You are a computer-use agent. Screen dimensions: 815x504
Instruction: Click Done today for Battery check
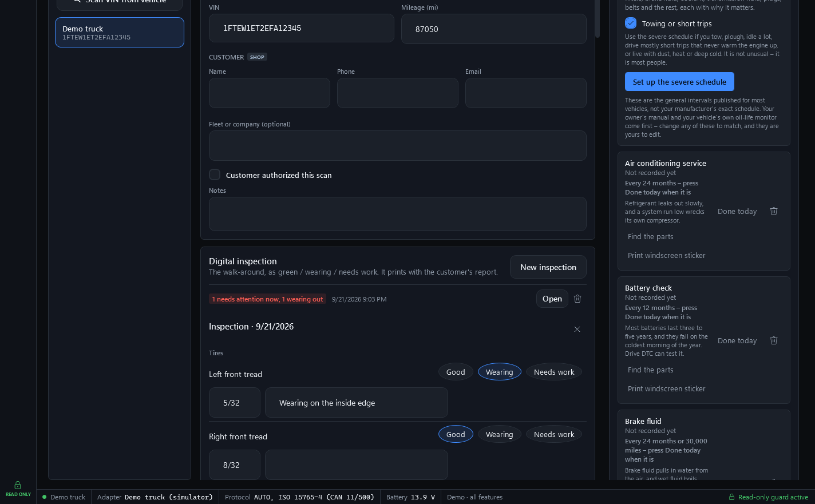click(x=737, y=340)
